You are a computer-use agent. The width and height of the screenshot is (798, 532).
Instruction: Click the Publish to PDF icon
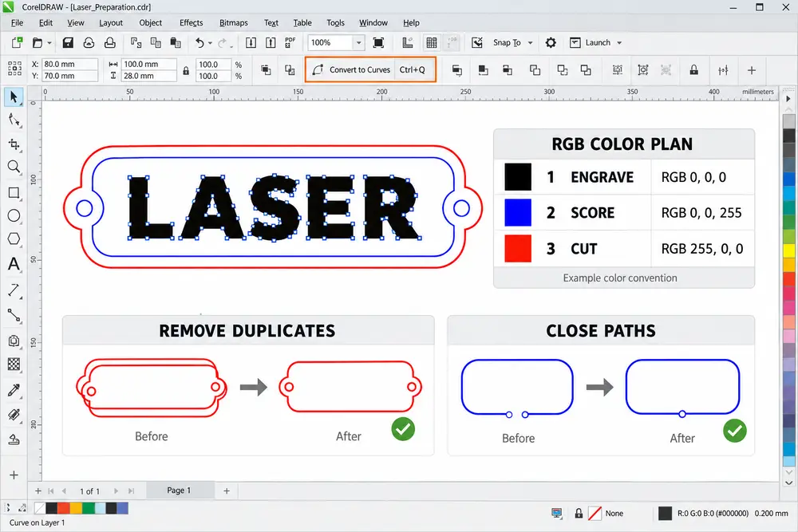pyautogui.click(x=290, y=43)
